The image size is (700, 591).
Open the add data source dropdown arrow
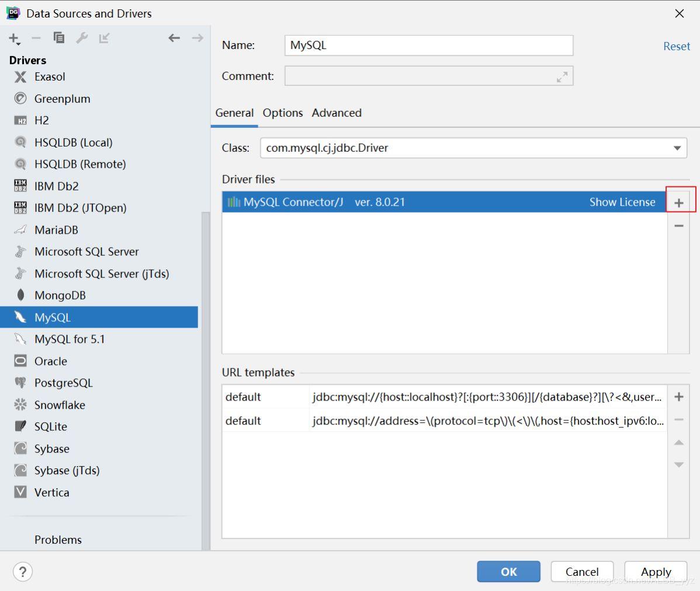point(19,44)
